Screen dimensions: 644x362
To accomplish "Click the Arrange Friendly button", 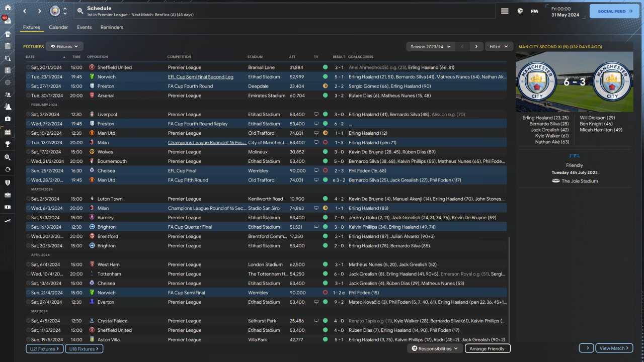I will click(x=487, y=348).
